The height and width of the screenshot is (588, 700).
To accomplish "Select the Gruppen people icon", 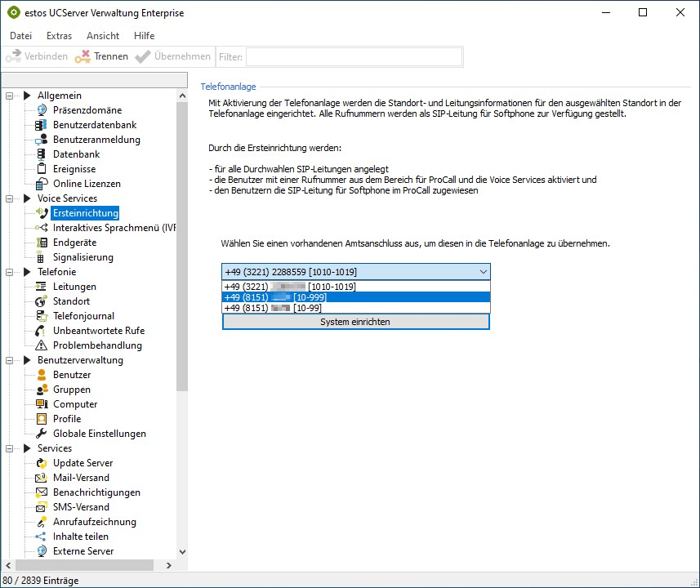I will (41, 390).
